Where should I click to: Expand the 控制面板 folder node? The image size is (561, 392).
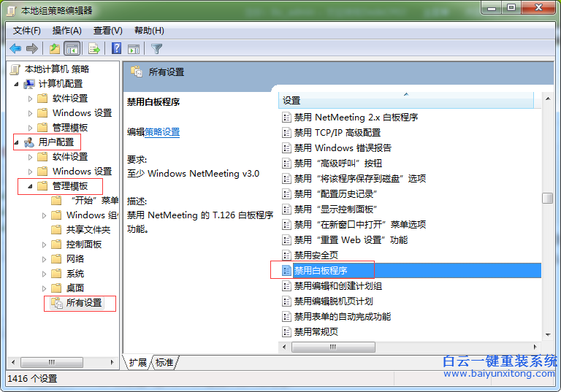tap(44, 245)
